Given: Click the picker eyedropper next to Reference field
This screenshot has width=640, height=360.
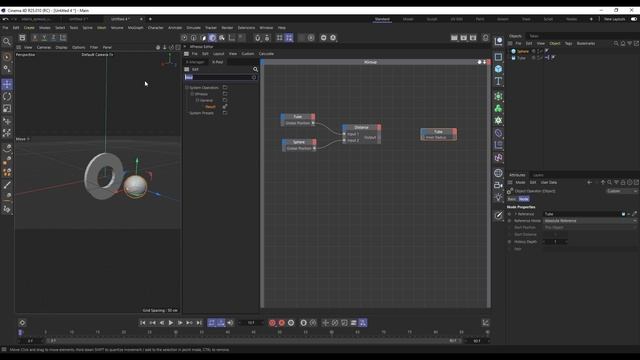Looking at the screenshot, I should click(x=634, y=214).
